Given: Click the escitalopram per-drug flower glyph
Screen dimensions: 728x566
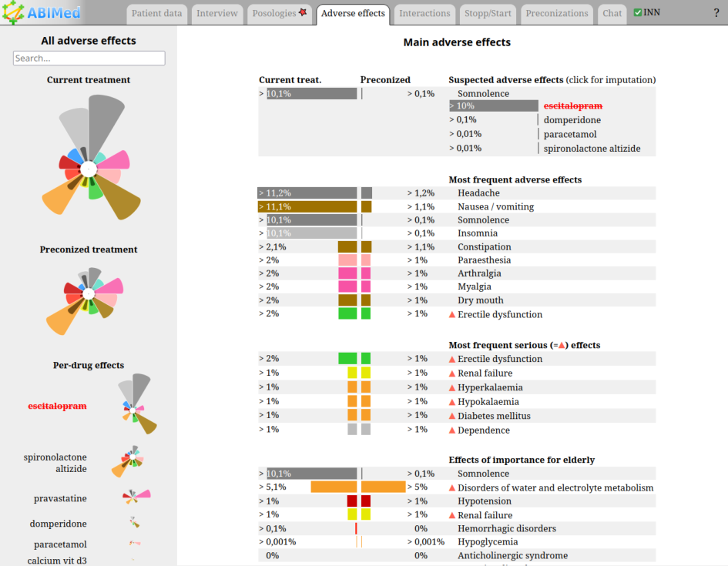Looking at the screenshot, I should pos(137,404).
